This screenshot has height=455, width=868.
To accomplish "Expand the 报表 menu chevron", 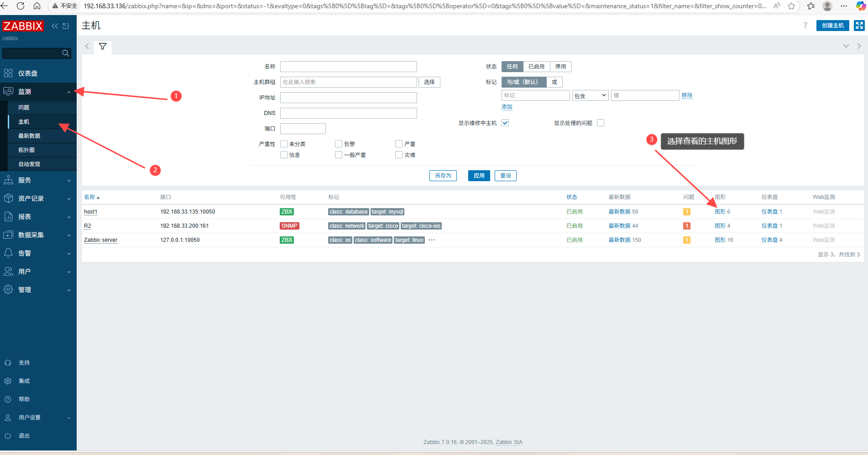I will 69,217.
